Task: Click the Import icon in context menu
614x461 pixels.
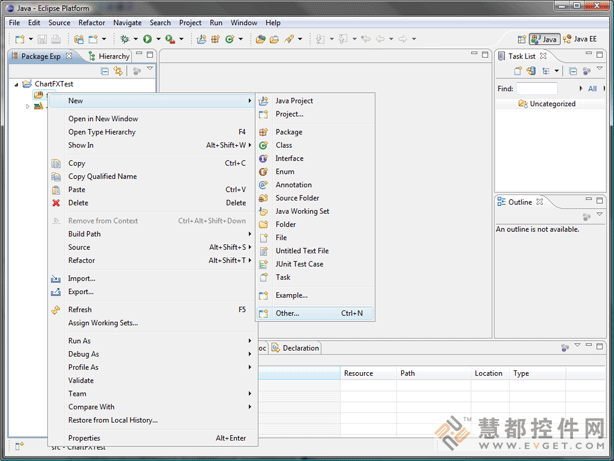Action: [x=56, y=279]
